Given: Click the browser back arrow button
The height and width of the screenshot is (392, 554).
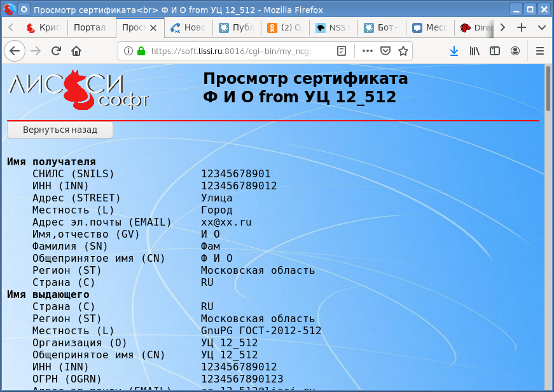Looking at the screenshot, I should click(15, 51).
